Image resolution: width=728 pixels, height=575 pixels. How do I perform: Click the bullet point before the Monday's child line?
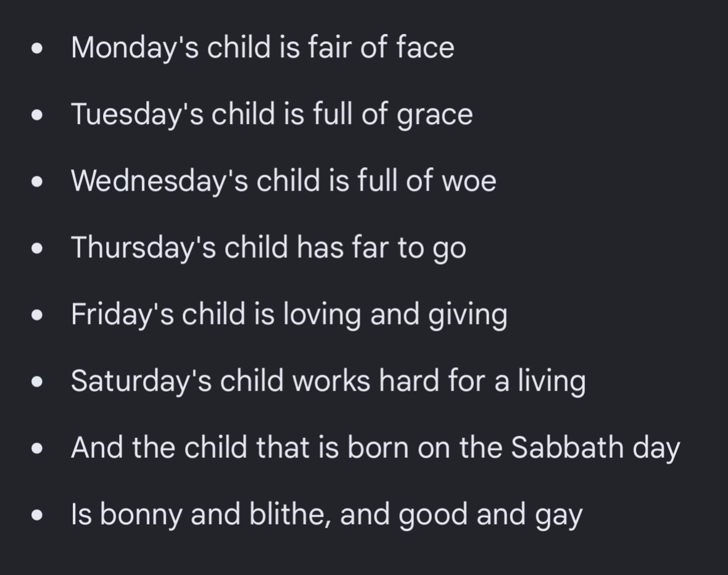37,50
